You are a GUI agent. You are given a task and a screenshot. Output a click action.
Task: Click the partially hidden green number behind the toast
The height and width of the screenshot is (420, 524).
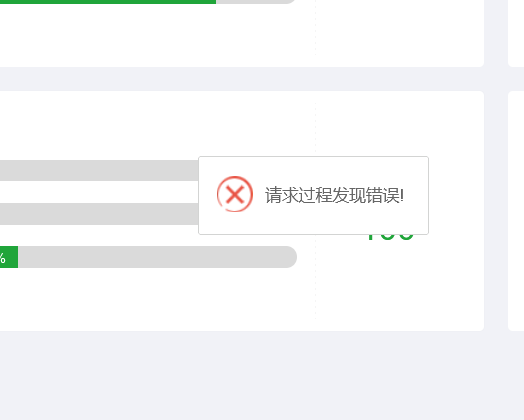point(390,237)
